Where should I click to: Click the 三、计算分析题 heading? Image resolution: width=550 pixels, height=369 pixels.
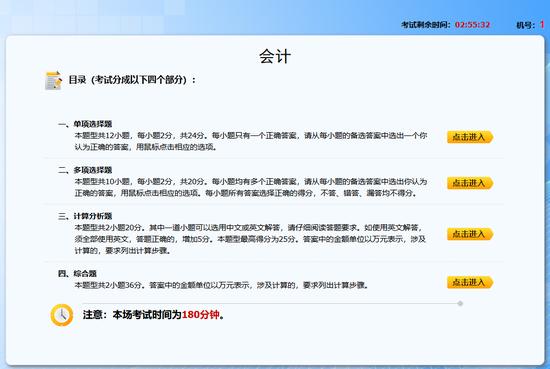85,216
